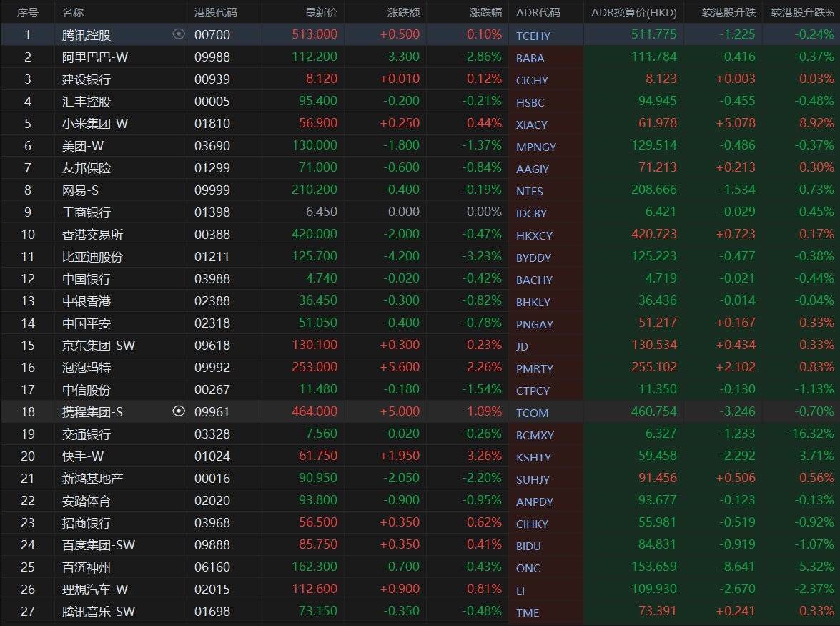Open 中国平安 stock entry
The width and height of the screenshot is (840, 626).
(x=87, y=323)
